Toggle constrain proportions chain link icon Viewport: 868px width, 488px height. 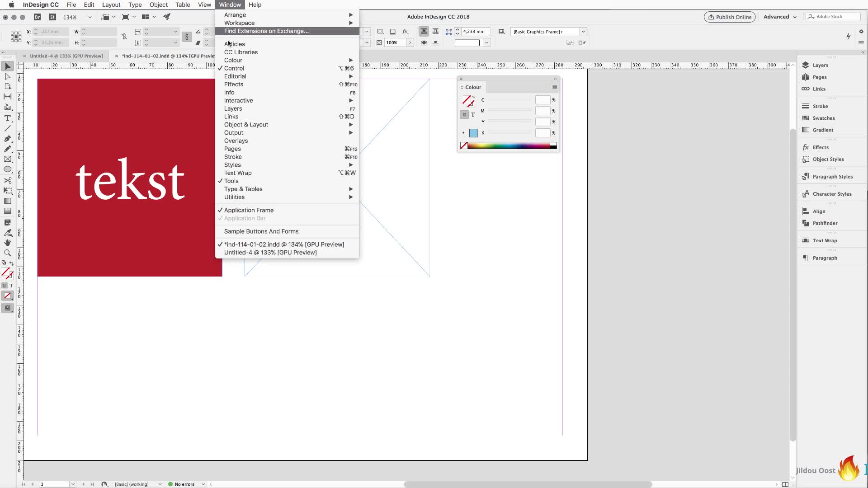tap(187, 37)
